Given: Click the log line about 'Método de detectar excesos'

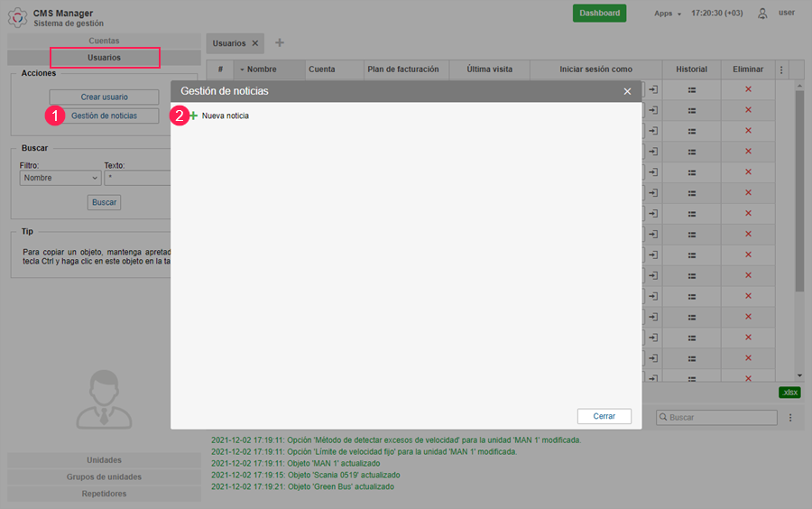Looking at the screenshot, I should 396,440.
